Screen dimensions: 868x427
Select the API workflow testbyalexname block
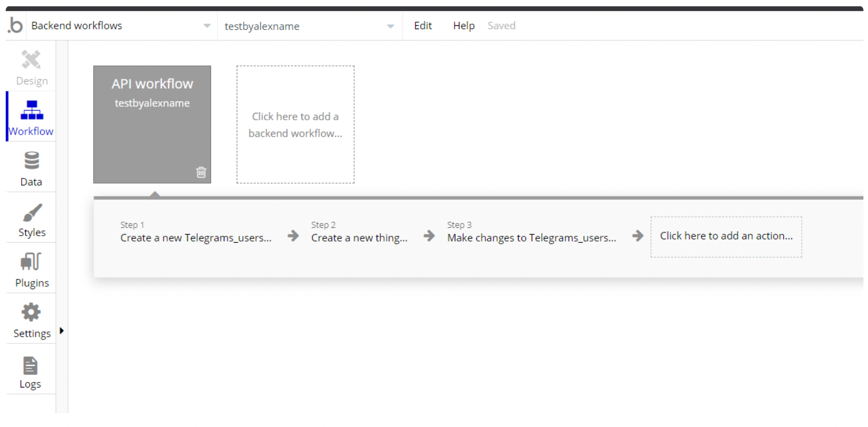coord(152,124)
